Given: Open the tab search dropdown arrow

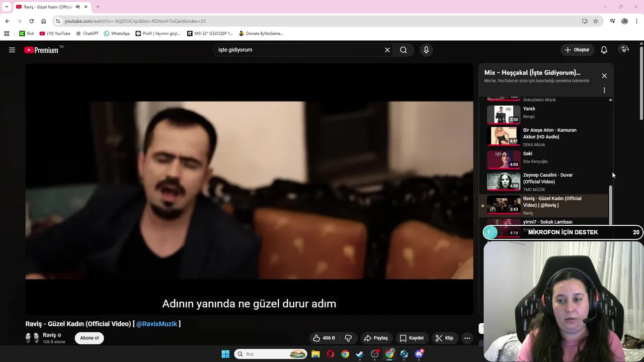Looking at the screenshot, I should 7,7.
